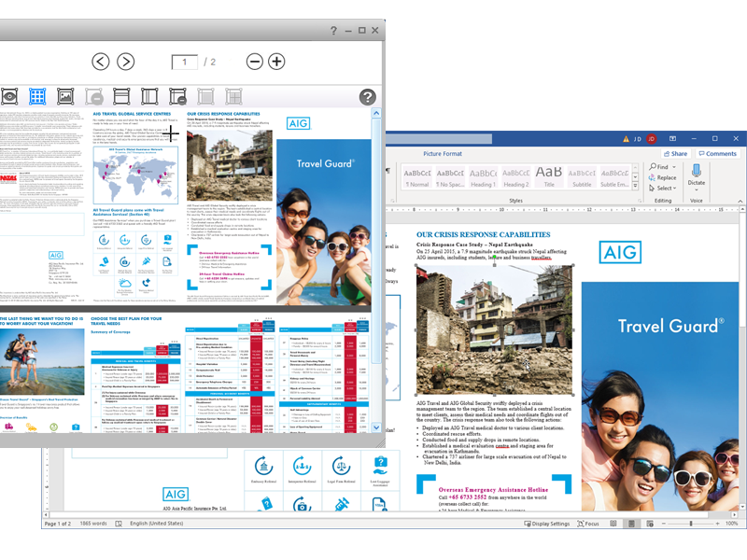Click the eye preview area tool
This screenshot has width=747, height=560.
pos(9,97)
